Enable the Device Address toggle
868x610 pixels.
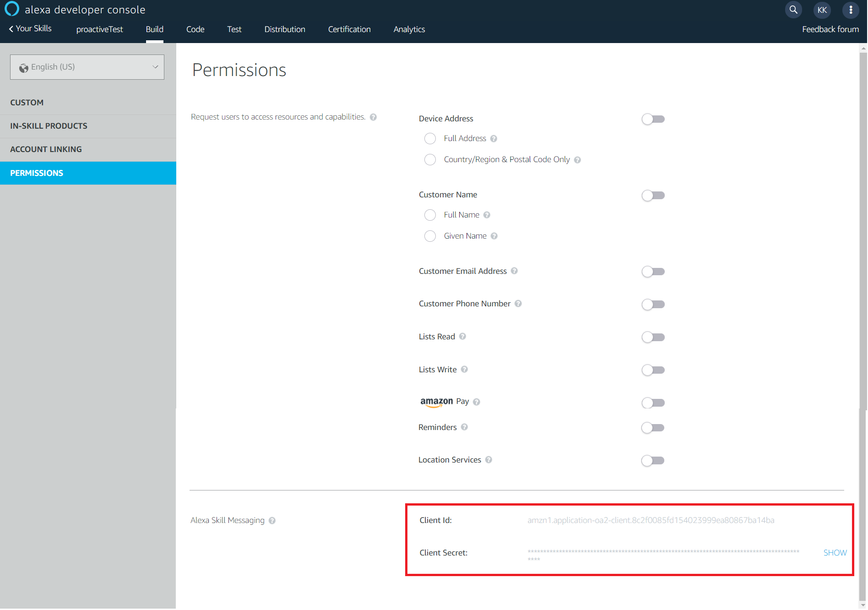(x=653, y=119)
